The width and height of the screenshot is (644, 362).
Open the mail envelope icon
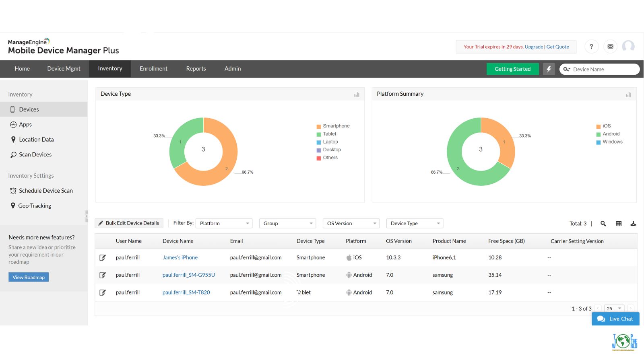pyautogui.click(x=610, y=47)
